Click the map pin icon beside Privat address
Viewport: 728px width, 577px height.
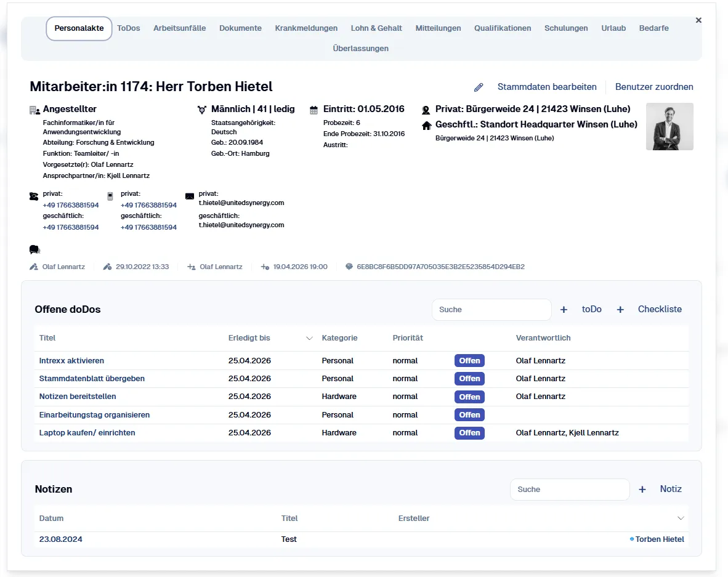(426, 110)
